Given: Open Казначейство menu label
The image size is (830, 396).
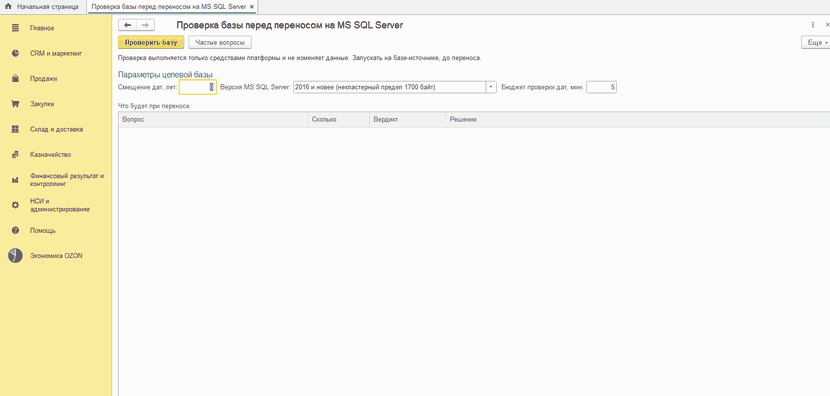Looking at the screenshot, I should [50, 155].
